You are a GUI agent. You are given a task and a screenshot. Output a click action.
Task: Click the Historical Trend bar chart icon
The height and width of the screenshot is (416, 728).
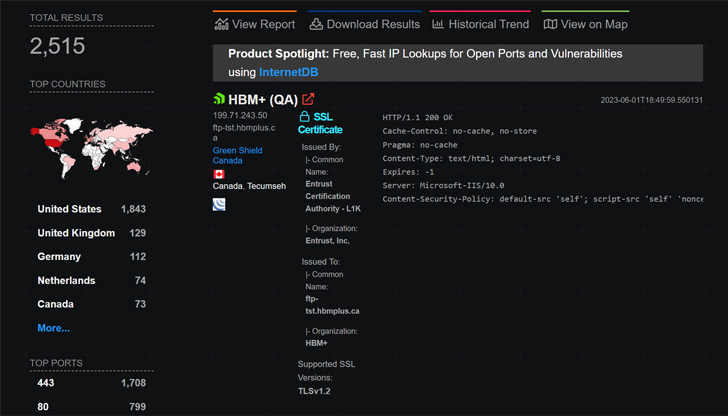pyautogui.click(x=438, y=24)
